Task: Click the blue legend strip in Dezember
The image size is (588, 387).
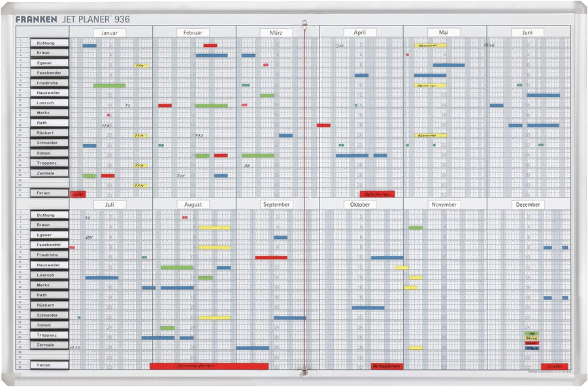Action: (531, 348)
